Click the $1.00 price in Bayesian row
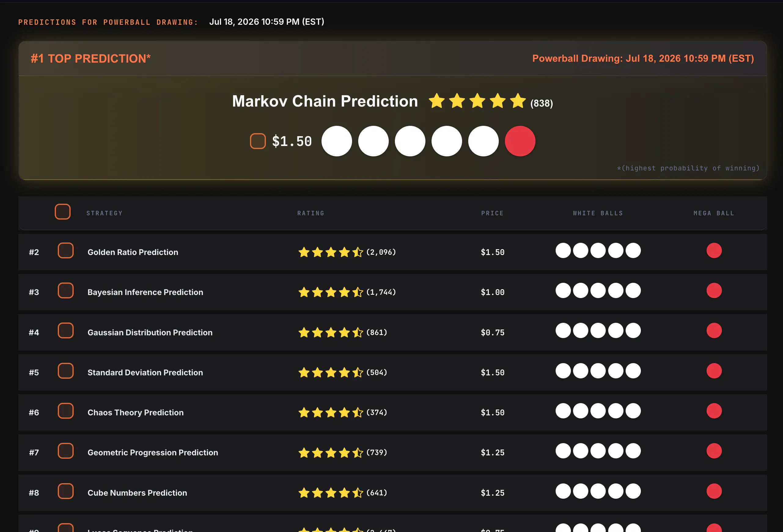 pos(493,292)
